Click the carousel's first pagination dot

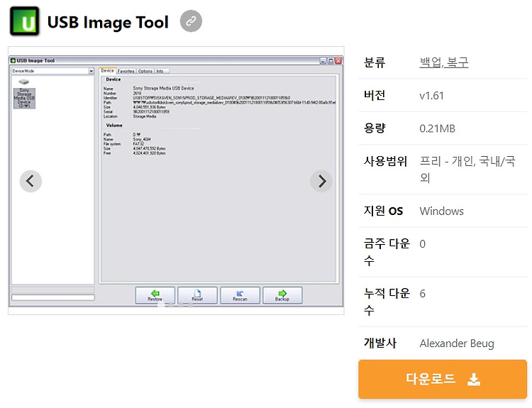pos(161,305)
